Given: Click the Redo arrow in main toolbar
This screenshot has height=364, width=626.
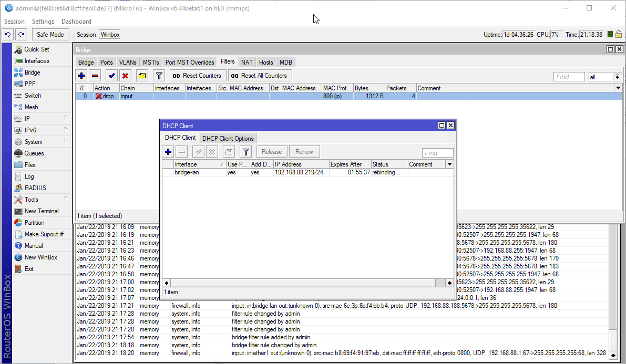Looking at the screenshot, I should 21,35.
